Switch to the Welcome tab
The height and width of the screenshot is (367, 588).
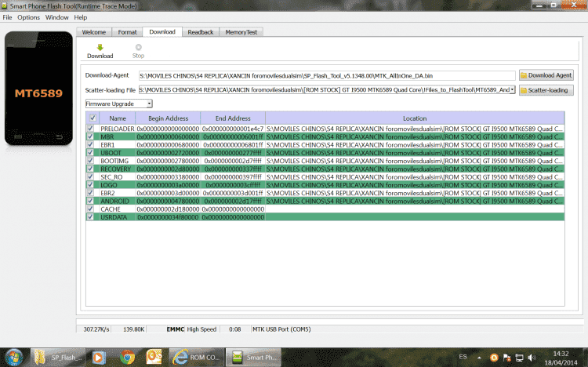[94, 32]
